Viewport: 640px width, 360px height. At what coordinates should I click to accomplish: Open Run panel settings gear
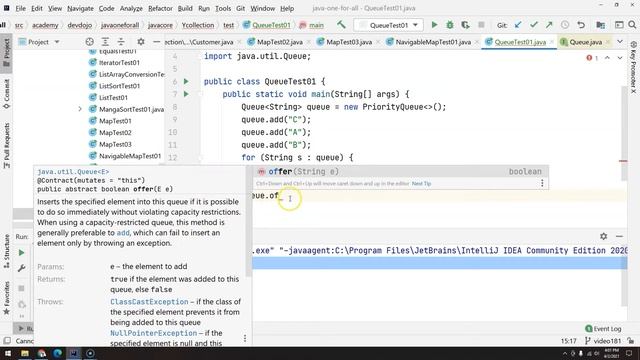[x=603, y=236]
